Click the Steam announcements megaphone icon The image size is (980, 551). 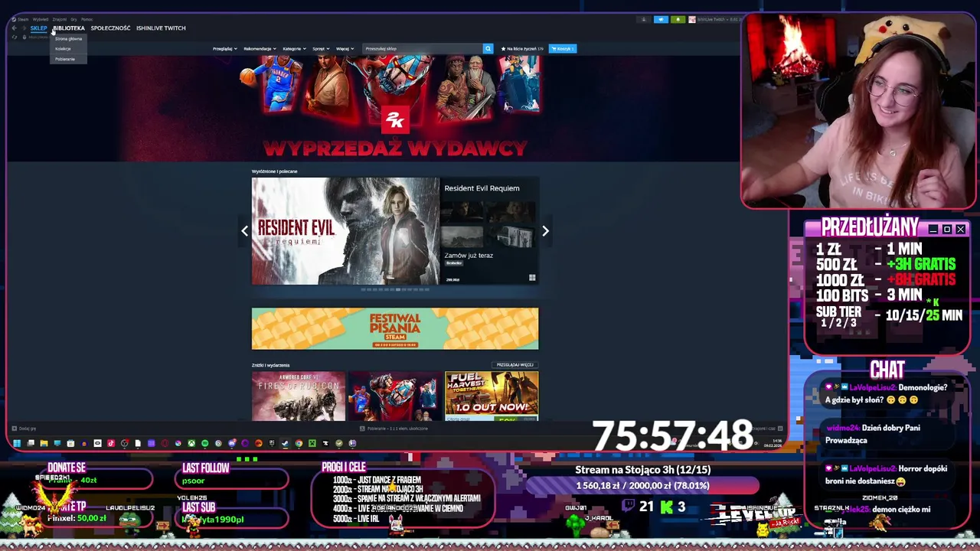(661, 19)
